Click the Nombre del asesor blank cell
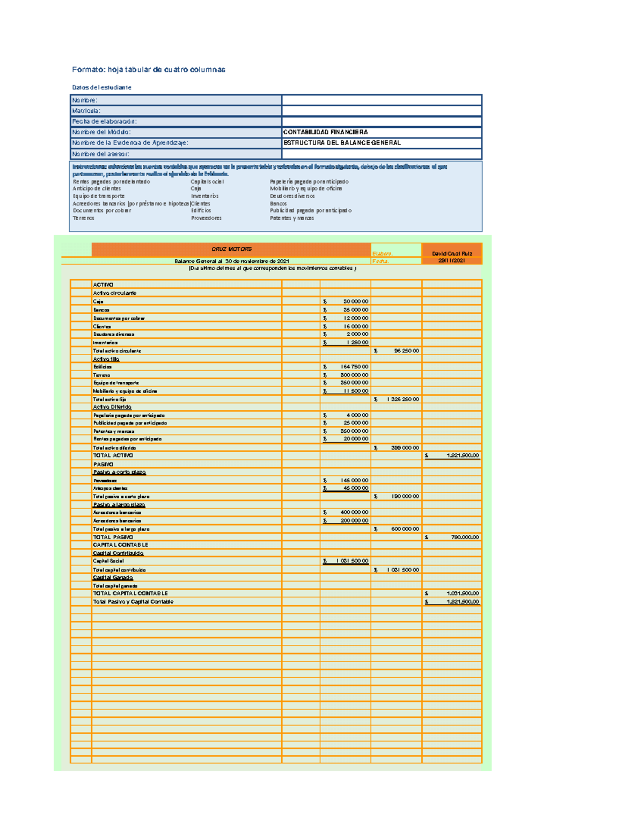This screenshot has height=834, width=644. click(381, 154)
